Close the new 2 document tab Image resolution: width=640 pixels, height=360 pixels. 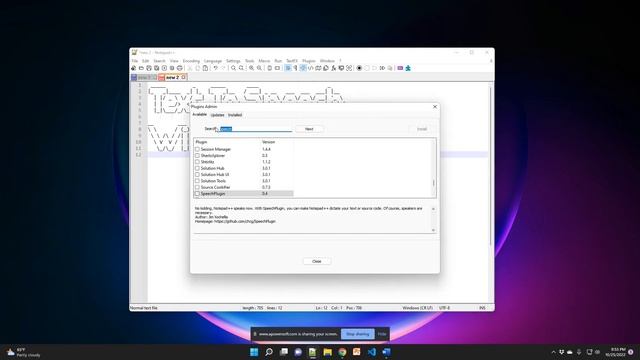pos(184,77)
